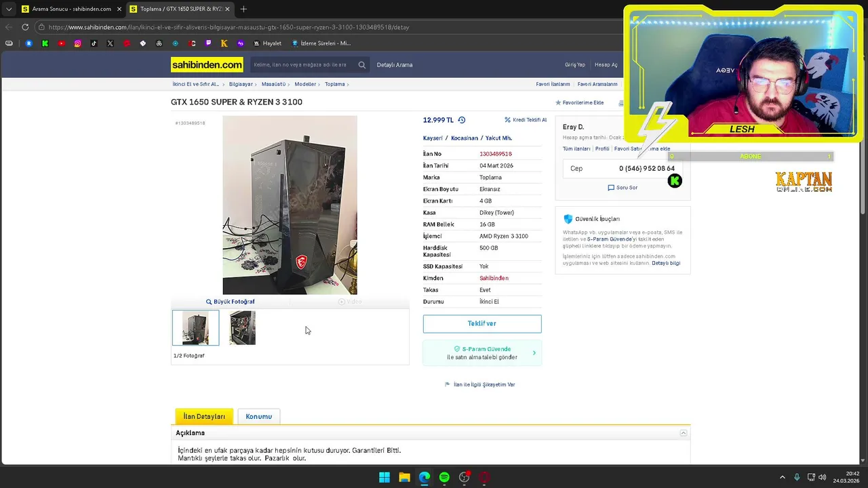Open Favori Aramalarım
Screen dimensions: 868x488
pyautogui.click(x=597, y=84)
